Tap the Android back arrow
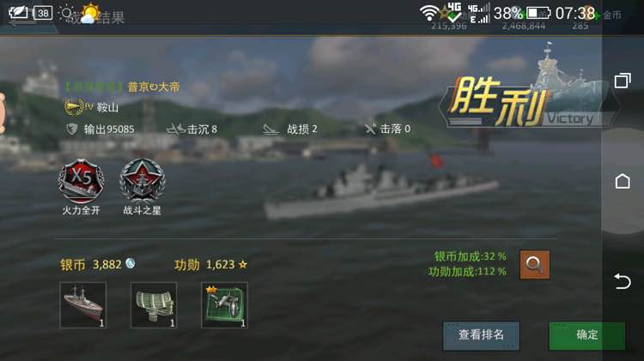 click(x=623, y=281)
